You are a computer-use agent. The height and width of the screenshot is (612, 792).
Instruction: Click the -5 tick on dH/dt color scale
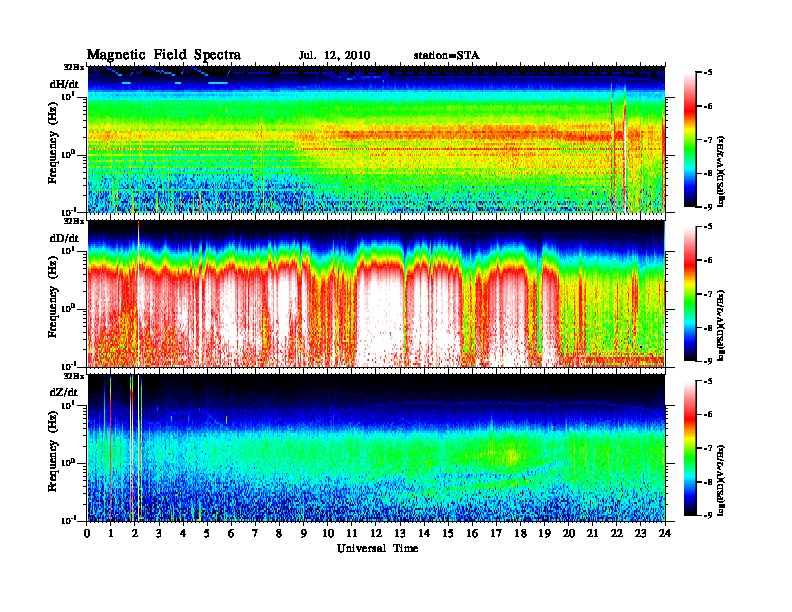tap(706, 73)
